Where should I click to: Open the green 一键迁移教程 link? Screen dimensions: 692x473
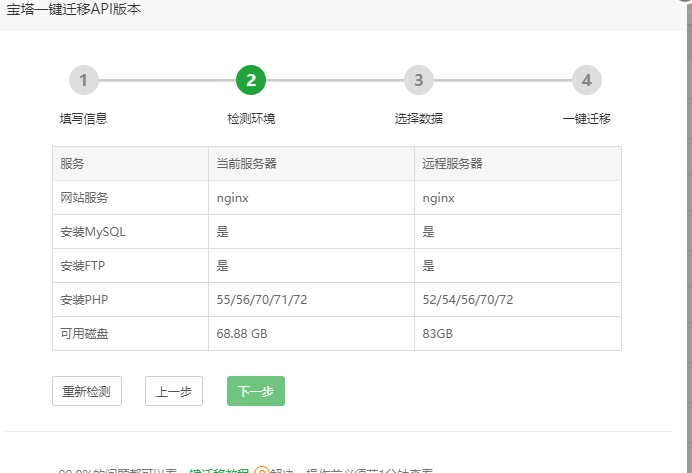[219, 470]
